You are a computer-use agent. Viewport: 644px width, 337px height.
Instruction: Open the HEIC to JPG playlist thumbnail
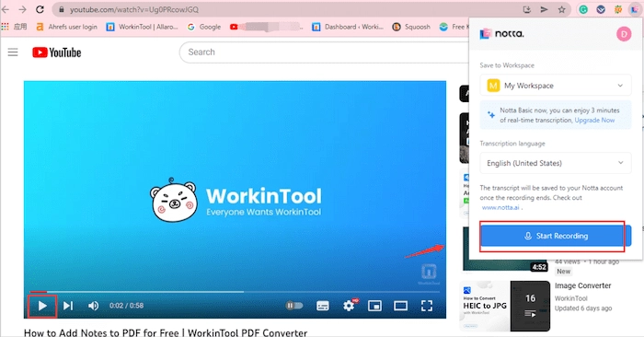(505, 306)
